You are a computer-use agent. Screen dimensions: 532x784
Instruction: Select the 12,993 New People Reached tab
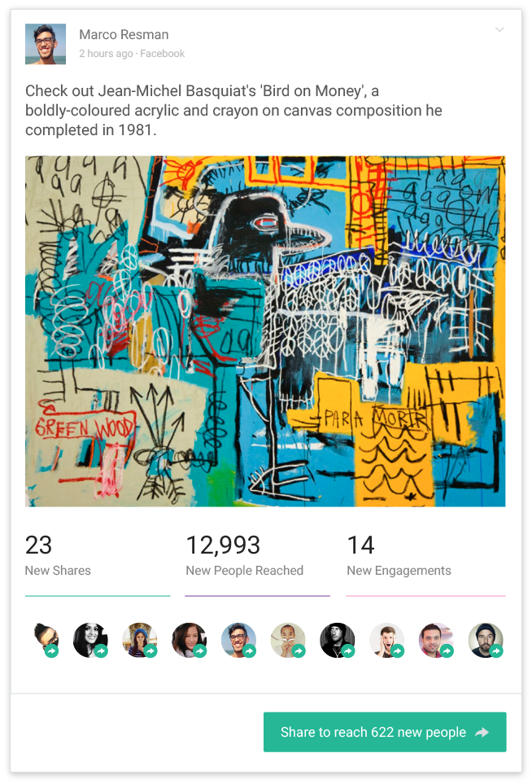coord(257,564)
